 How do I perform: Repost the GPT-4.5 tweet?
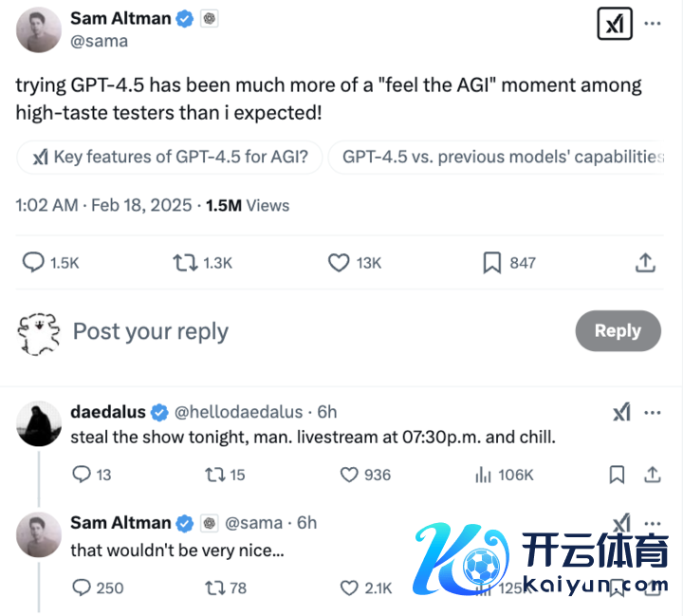point(185,263)
